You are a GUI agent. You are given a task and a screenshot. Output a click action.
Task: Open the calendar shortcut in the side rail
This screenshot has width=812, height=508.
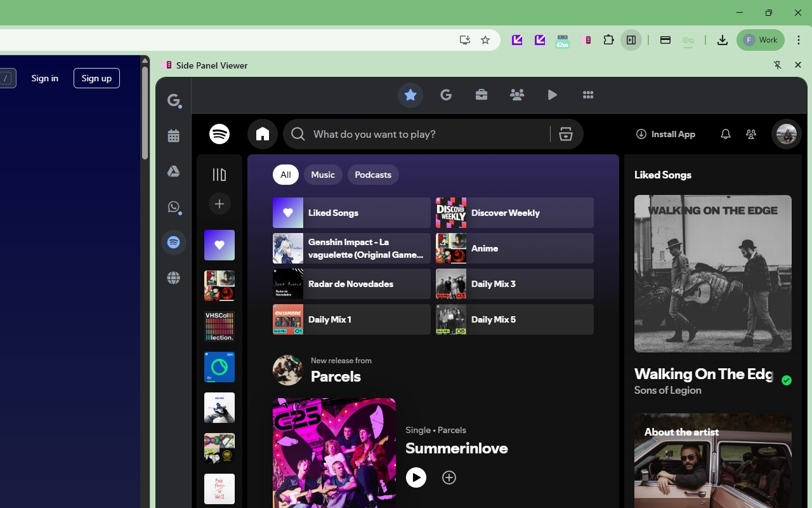pos(174,136)
